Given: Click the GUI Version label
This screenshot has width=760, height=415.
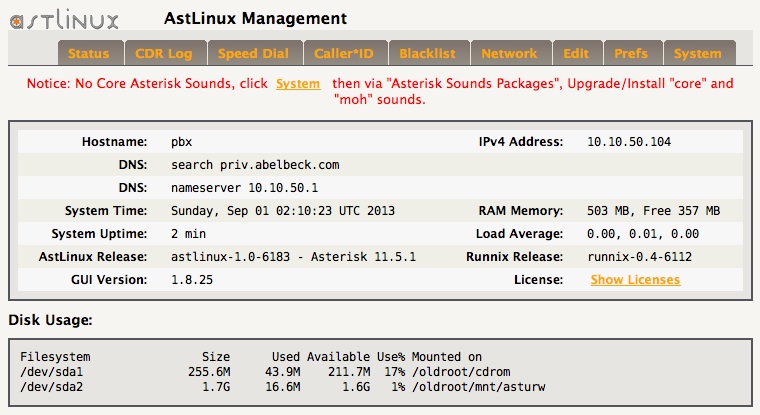Looking at the screenshot, I should pos(109,280).
